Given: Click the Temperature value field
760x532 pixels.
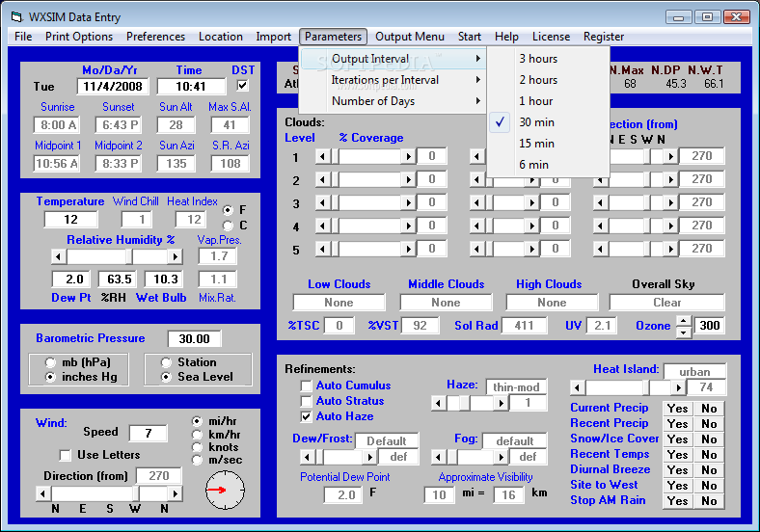Looking at the screenshot, I should (x=70, y=220).
